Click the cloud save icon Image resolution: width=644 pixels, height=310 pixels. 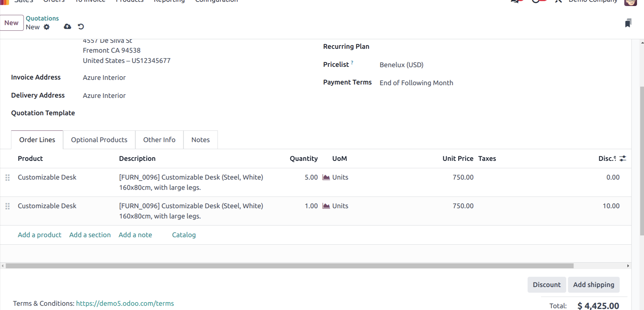pyautogui.click(x=67, y=27)
